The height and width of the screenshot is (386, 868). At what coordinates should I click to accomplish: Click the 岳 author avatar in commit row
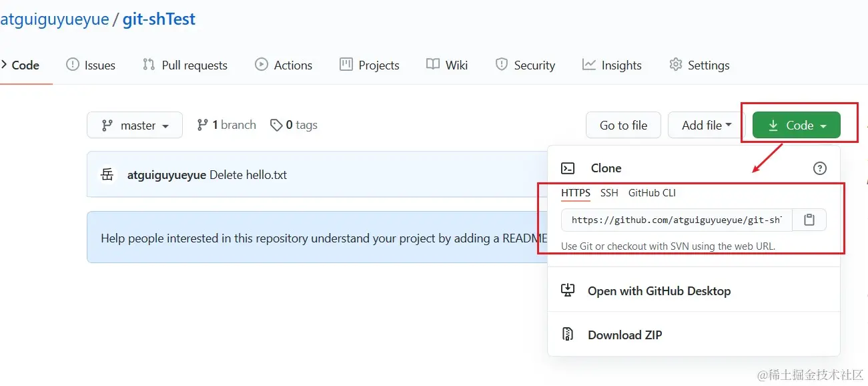click(x=107, y=175)
